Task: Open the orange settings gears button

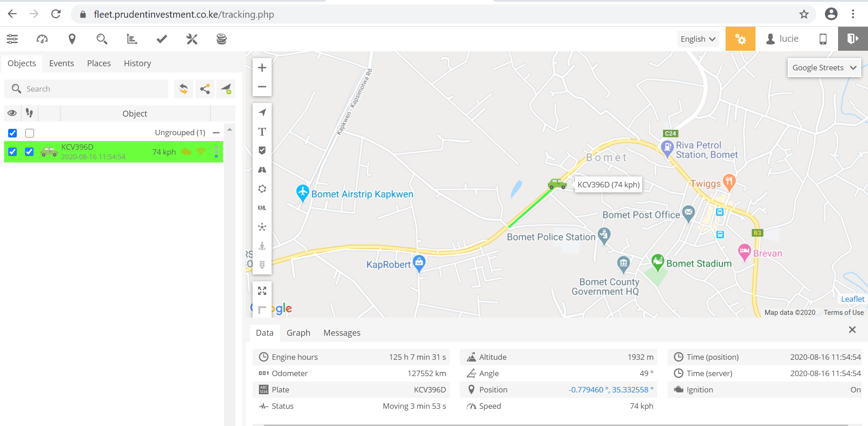Action: [740, 39]
